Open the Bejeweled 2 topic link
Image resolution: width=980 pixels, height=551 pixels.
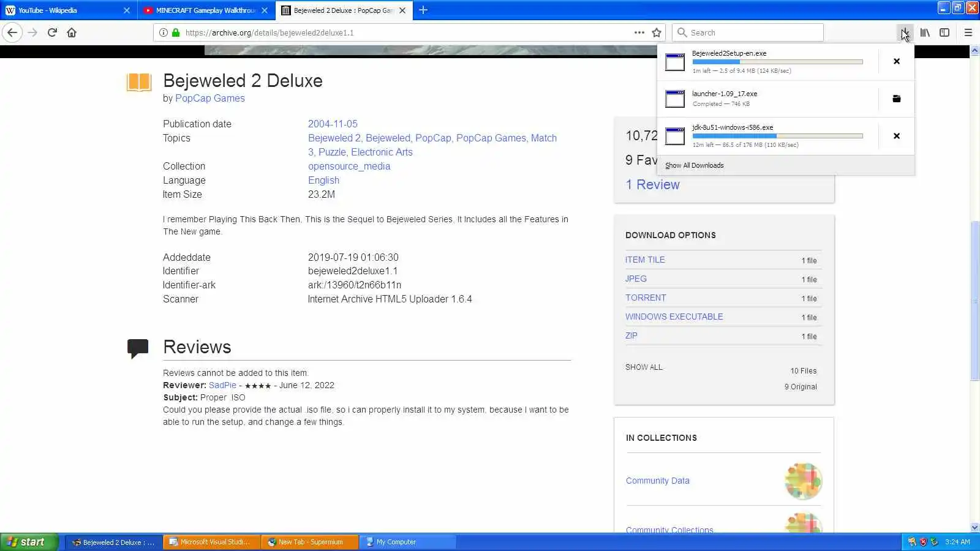(x=334, y=138)
